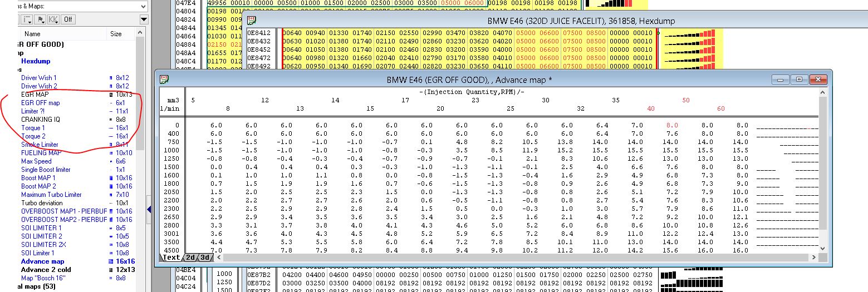This screenshot has width=868, height=292.
Task: Select SOI LIMITER 1 (8x5) map
Action: (x=42, y=228)
